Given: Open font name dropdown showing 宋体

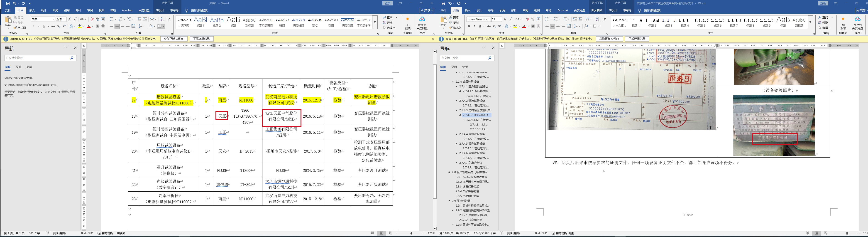Looking at the screenshot, I should (53, 19).
